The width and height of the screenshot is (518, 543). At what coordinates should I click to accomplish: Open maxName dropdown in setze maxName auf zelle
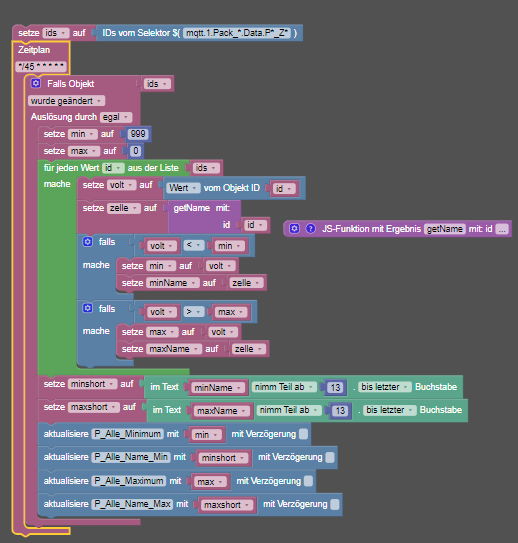174,349
